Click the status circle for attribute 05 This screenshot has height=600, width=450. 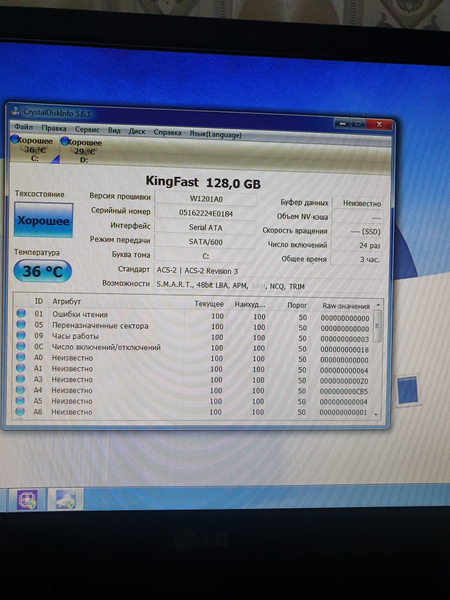tap(21, 324)
